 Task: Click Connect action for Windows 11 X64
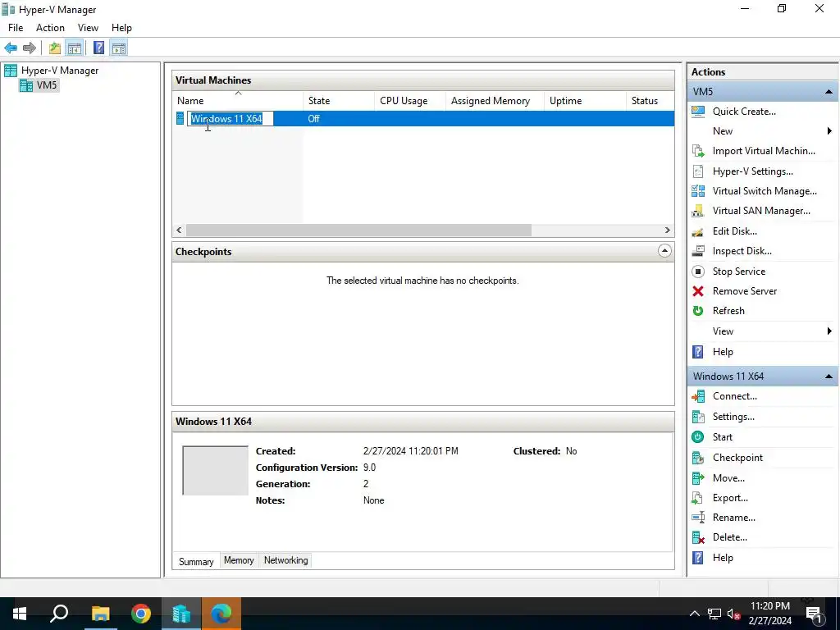tap(734, 396)
